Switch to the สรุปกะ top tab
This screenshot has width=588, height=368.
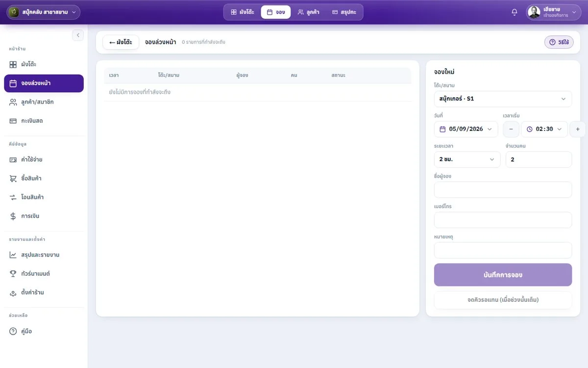344,12
